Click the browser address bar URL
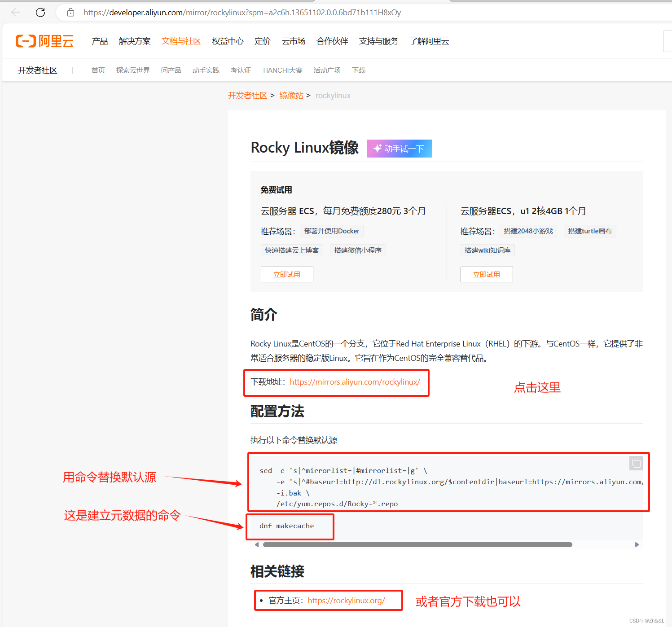The image size is (672, 627). click(x=242, y=13)
